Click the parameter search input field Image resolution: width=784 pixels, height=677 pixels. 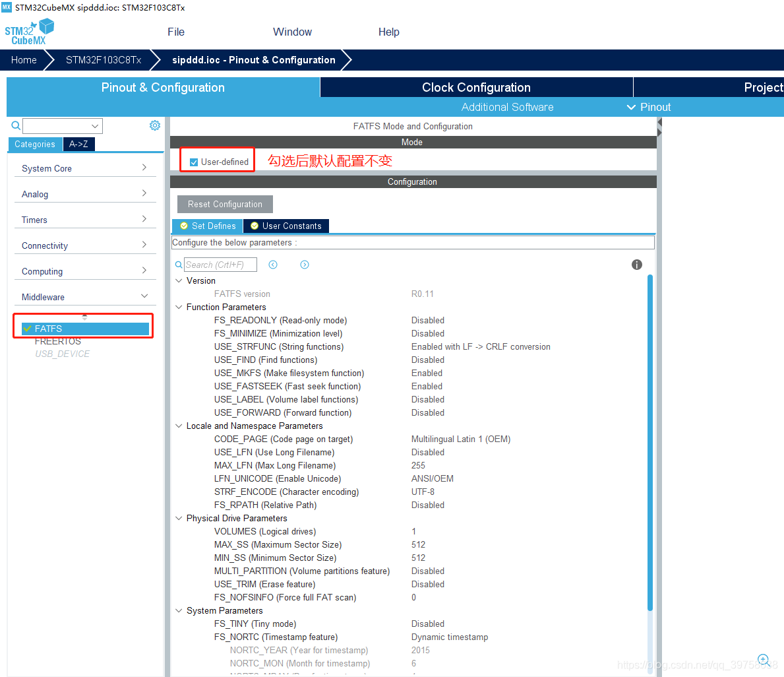220,265
